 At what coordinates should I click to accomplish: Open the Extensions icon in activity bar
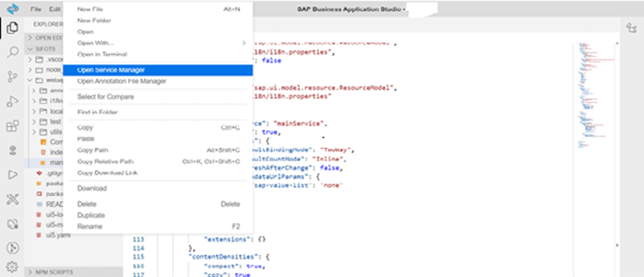tap(12, 126)
